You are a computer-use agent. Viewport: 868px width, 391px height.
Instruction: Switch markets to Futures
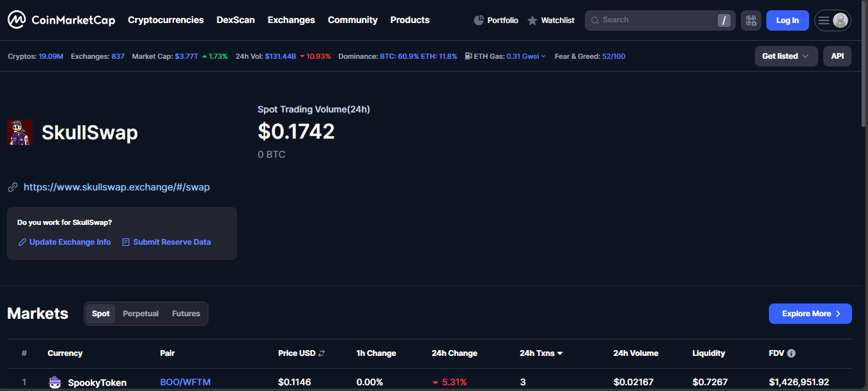(x=186, y=314)
